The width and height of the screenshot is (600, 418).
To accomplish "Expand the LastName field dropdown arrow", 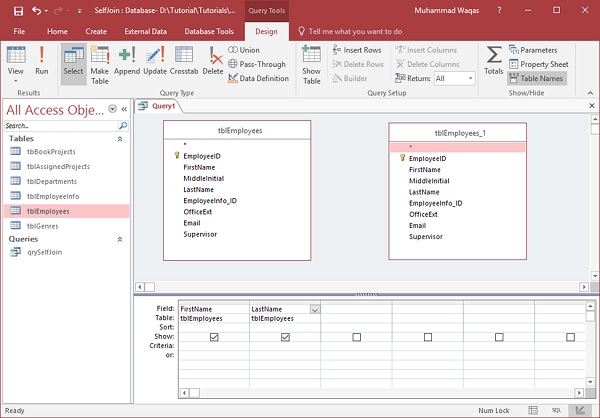I will [315, 310].
